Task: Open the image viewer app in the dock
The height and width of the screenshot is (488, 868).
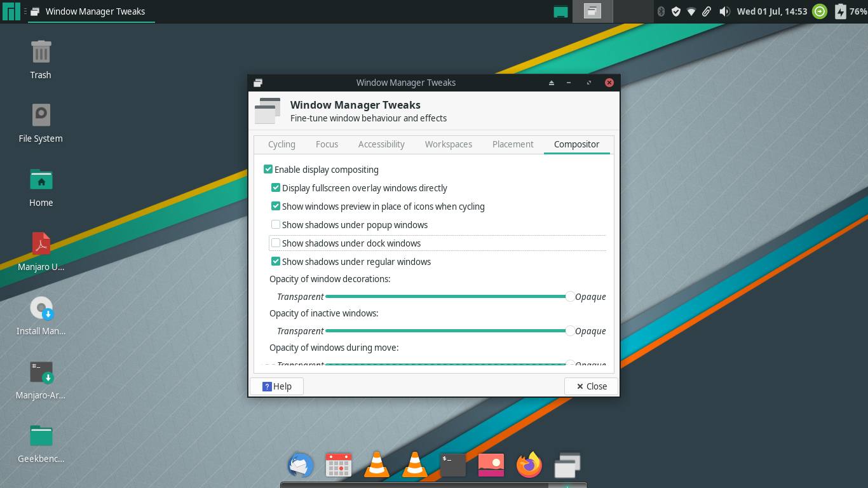Action: pyautogui.click(x=491, y=465)
